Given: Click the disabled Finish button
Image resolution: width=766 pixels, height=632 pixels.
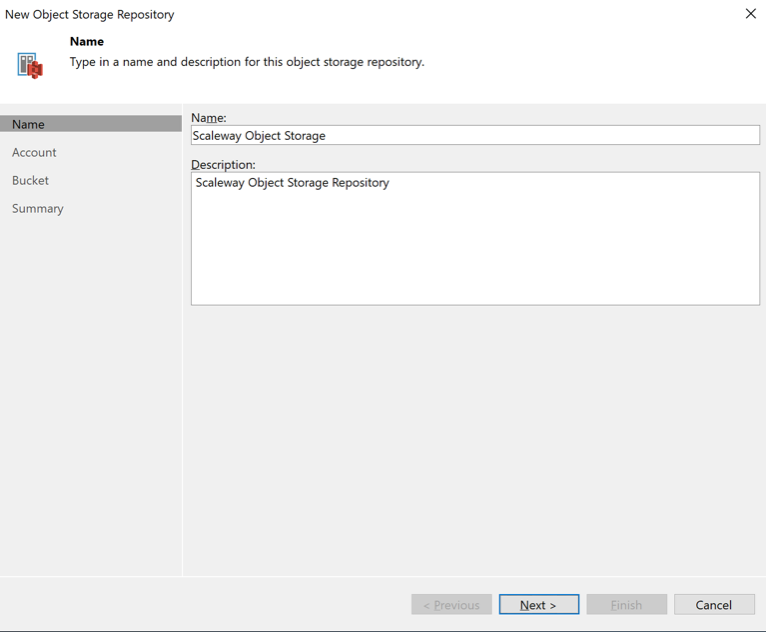Looking at the screenshot, I should (x=626, y=604).
